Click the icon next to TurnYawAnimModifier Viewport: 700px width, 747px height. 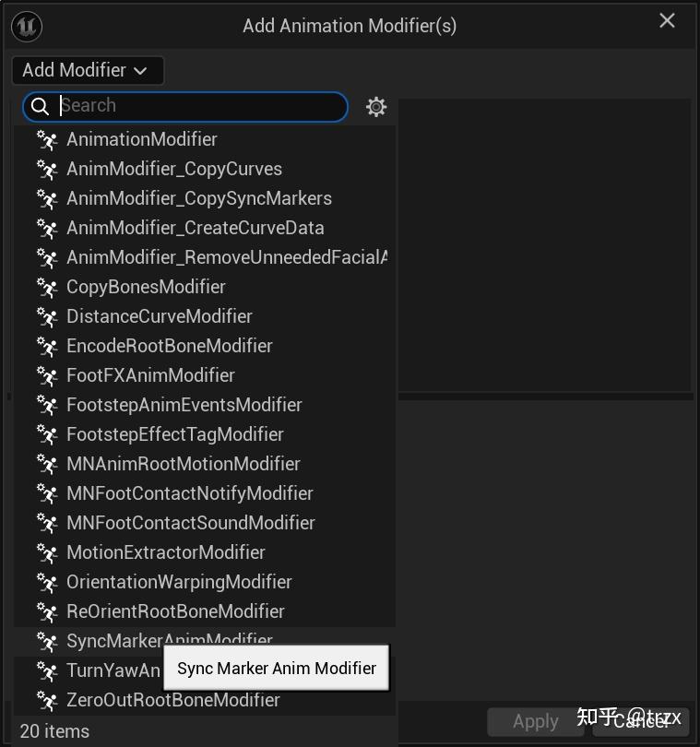point(47,670)
